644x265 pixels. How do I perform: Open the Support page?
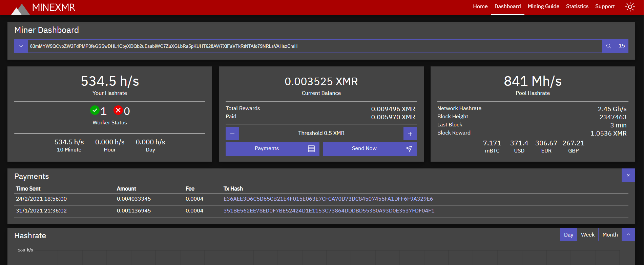click(605, 6)
